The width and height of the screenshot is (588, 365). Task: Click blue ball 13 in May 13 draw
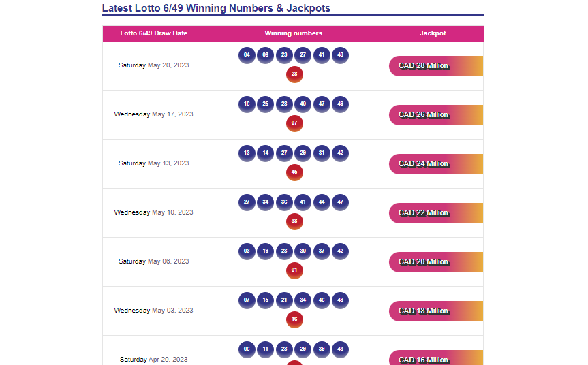coord(247,153)
